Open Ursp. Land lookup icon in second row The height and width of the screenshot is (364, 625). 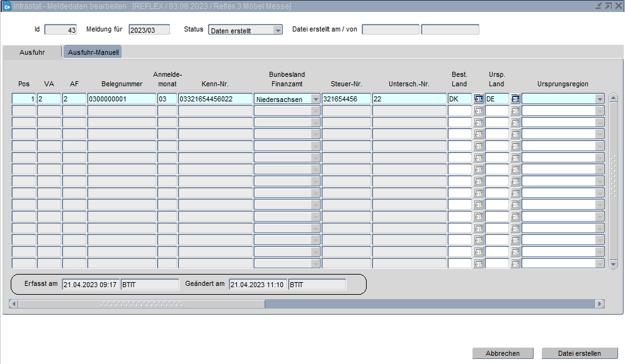(x=515, y=111)
